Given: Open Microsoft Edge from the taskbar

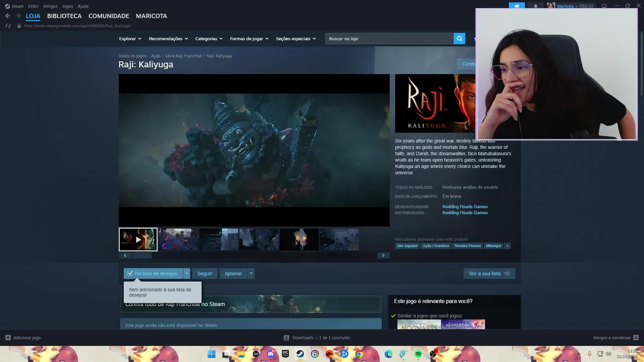Looking at the screenshot, I should click(x=388, y=354).
